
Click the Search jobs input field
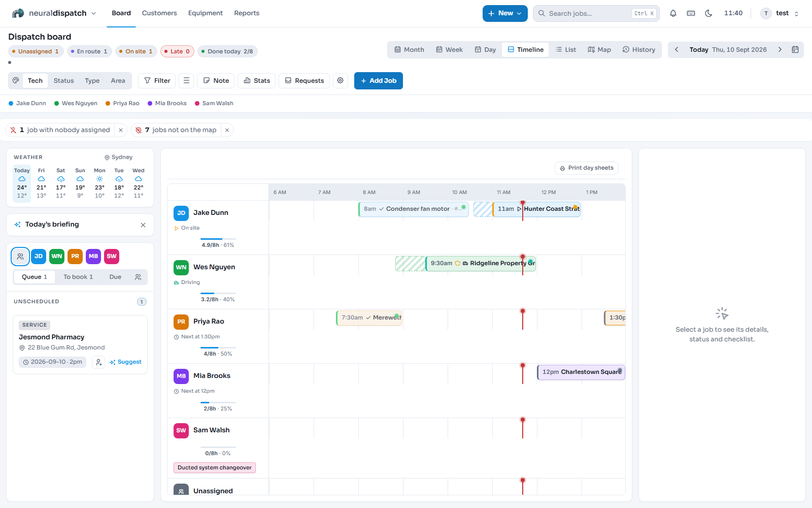tap(596, 13)
